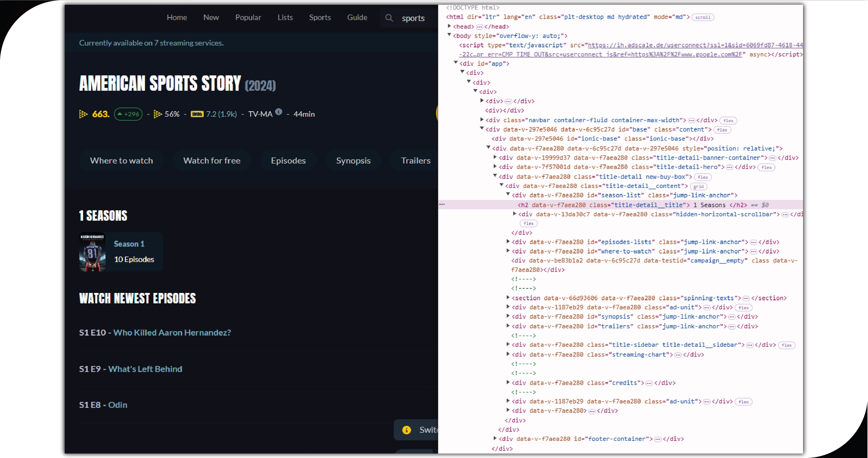Screen dimensions: 868x458
Task: Click the yellow info icon near Switch
Action: 406,430
